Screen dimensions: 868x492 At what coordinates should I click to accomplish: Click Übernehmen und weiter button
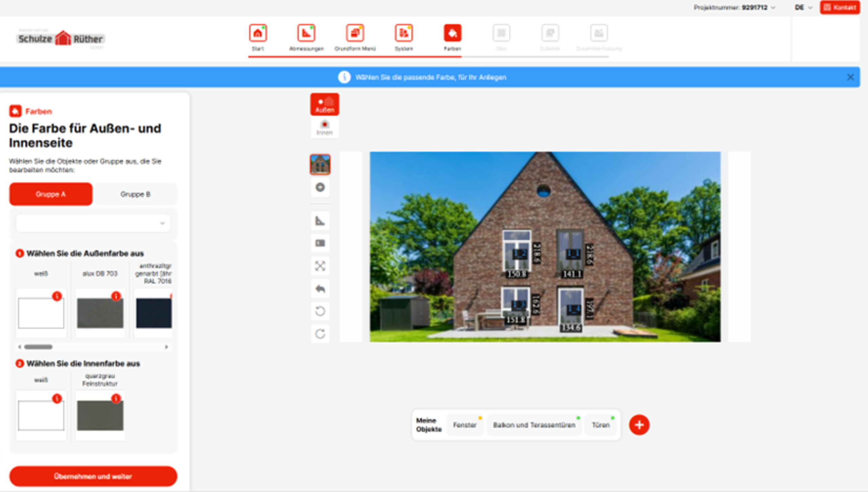click(93, 476)
